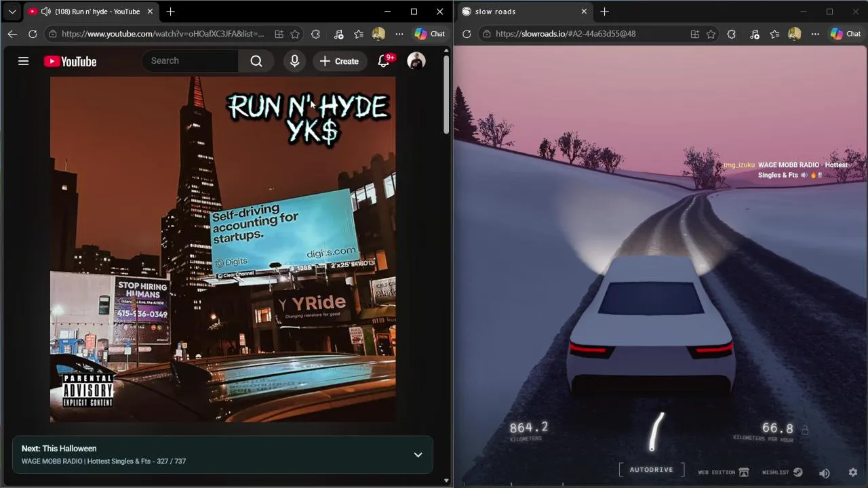The height and width of the screenshot is (488, 868).
Task: Click the steering indicator above AUTODRIVE
Action: pyautogui.click(x=656, y=432)
